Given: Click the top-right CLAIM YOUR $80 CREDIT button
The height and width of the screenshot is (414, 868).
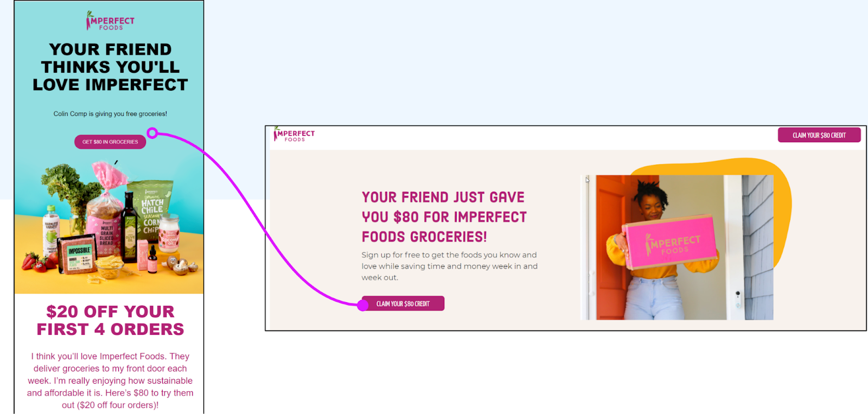Looking at the screenshot, I should coord(819,135).
